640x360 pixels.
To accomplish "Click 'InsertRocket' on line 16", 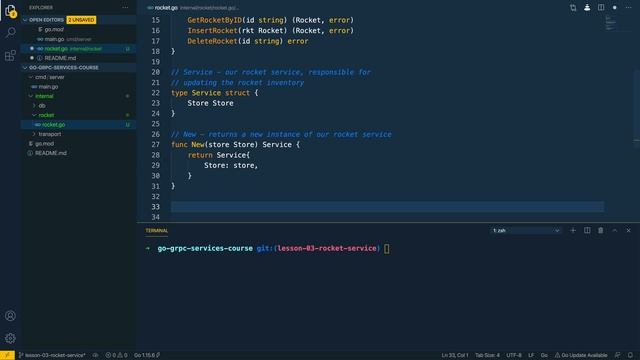I will tap(212, 31).
